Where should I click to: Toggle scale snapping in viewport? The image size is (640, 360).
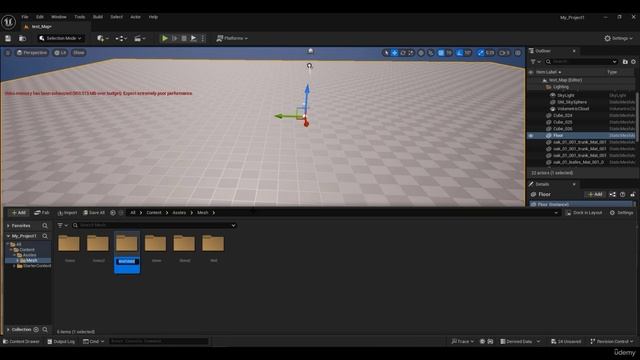[x=480, y=53]
